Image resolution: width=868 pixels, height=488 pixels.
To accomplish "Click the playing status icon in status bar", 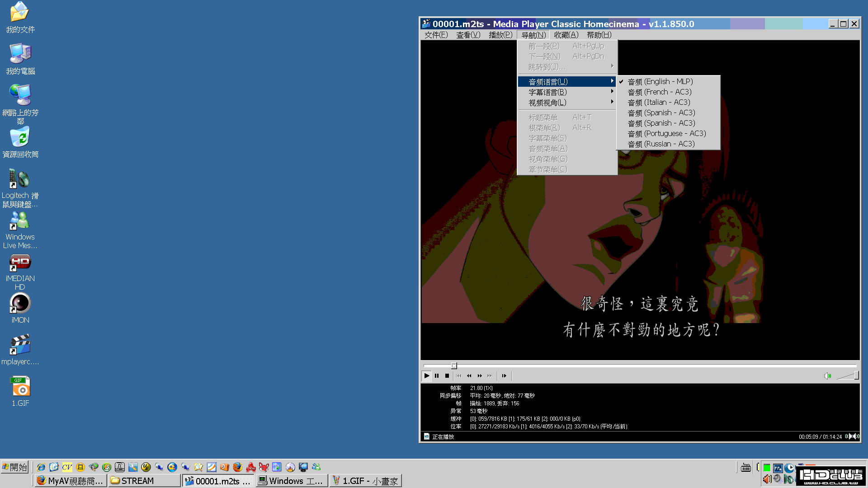I will point(426,436).
